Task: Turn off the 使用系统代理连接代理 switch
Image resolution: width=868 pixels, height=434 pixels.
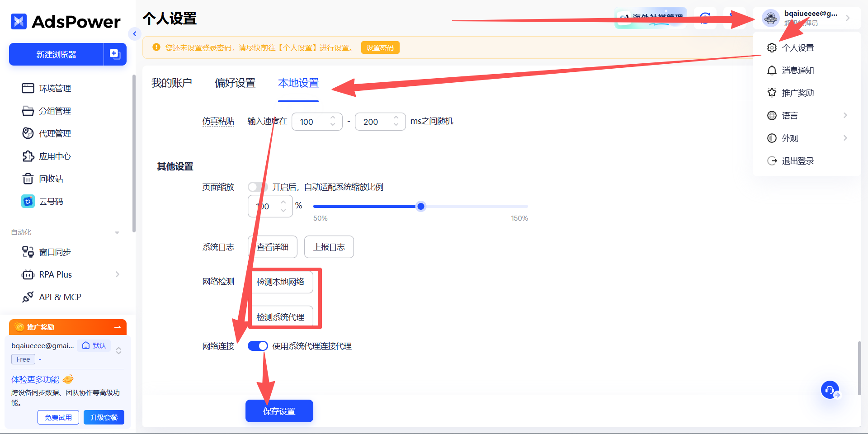Action: click(x=258, y=346)
